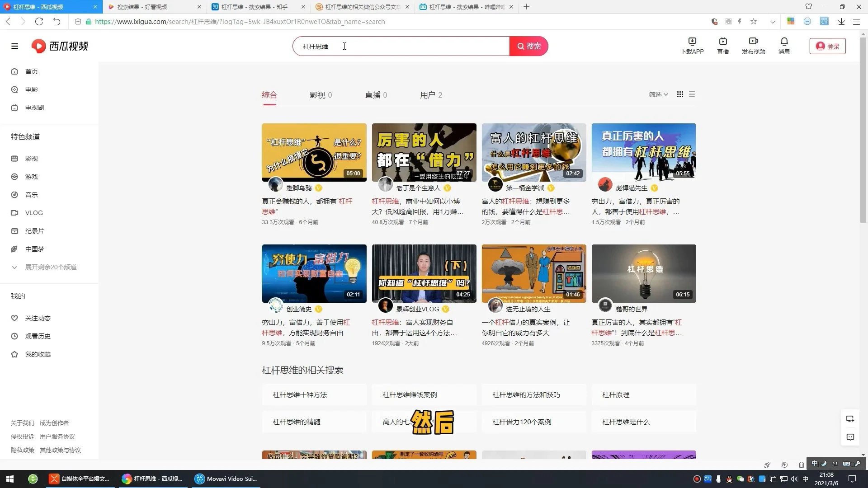Open 电影 in the sidebar
The height and width of the screenshot is (488, 868).
(32, 89)
